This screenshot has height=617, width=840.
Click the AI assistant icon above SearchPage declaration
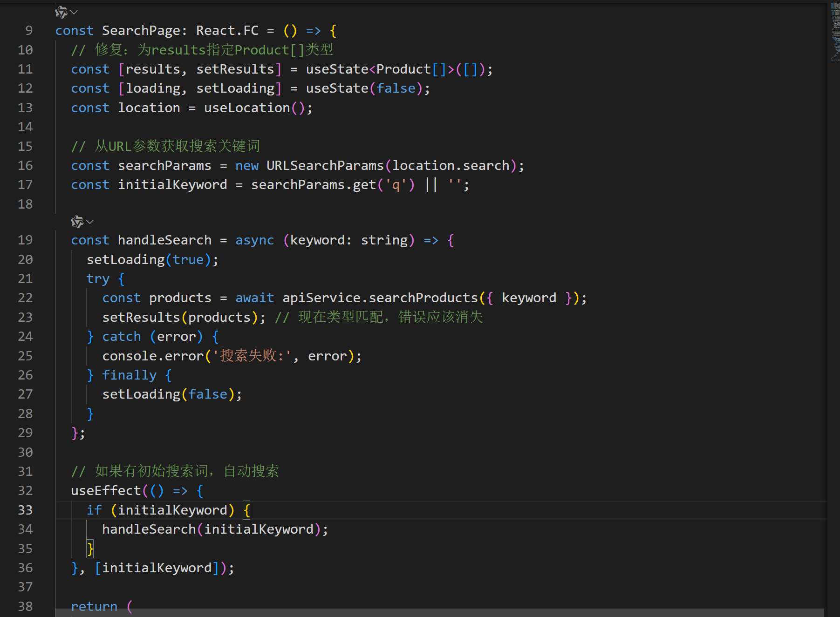pos(61,12)
